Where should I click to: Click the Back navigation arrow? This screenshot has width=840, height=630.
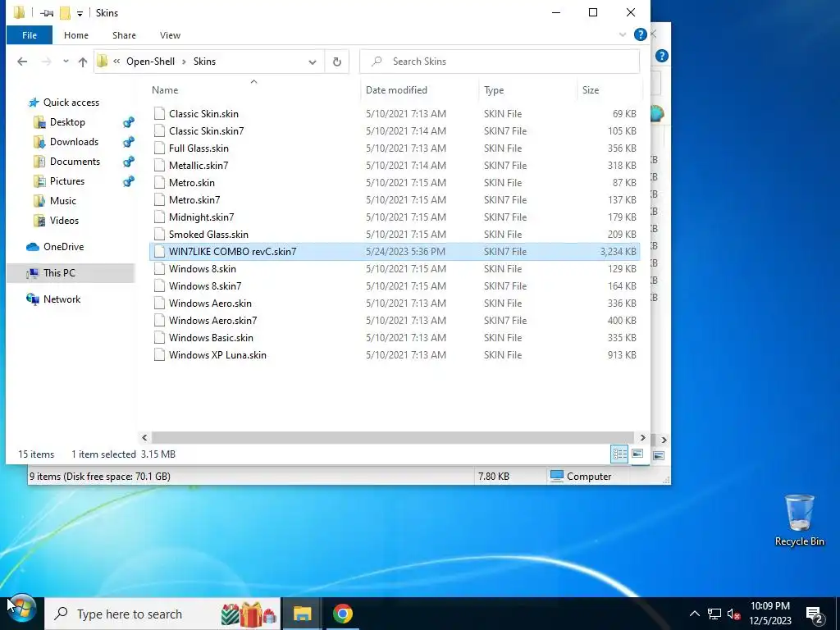[x=22, y=62]
